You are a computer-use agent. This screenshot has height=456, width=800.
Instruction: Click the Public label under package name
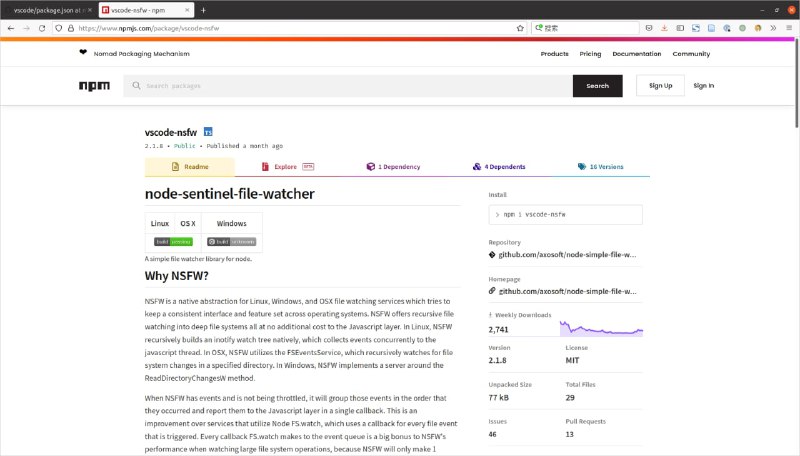point(184,146)
